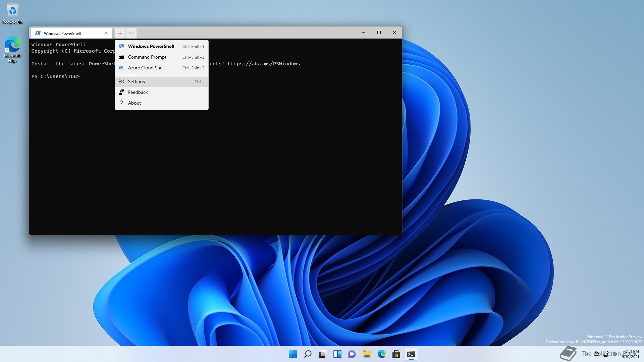Open Microsoft Store from taskbar
The image size is (644, 362).
(396, 354)
